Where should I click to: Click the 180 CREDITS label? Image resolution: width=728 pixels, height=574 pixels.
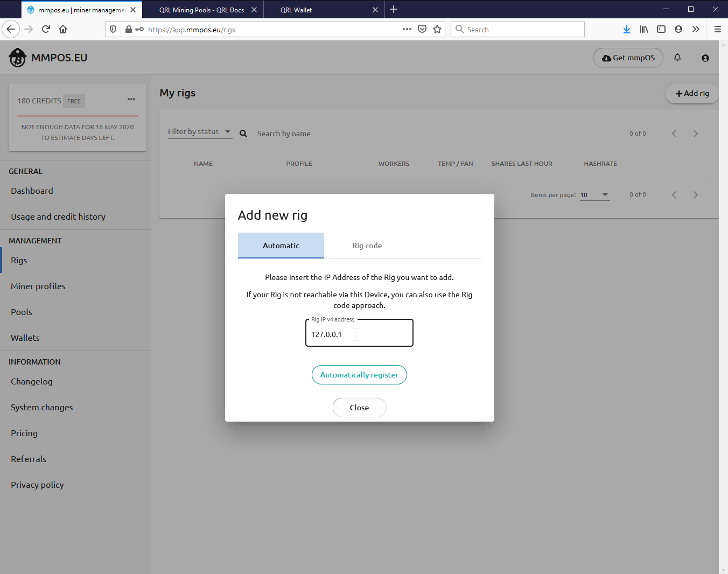[x=39, y=101]
